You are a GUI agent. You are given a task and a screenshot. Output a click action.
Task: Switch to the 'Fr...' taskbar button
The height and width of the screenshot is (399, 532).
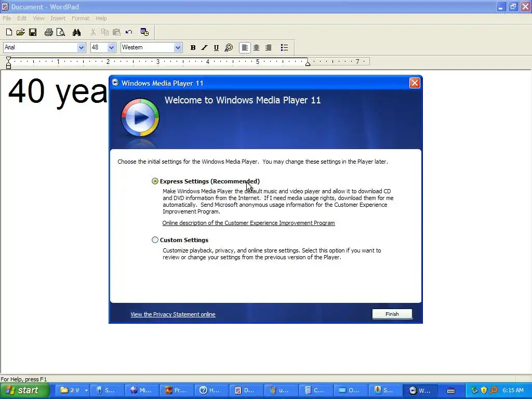pos(177,391)
